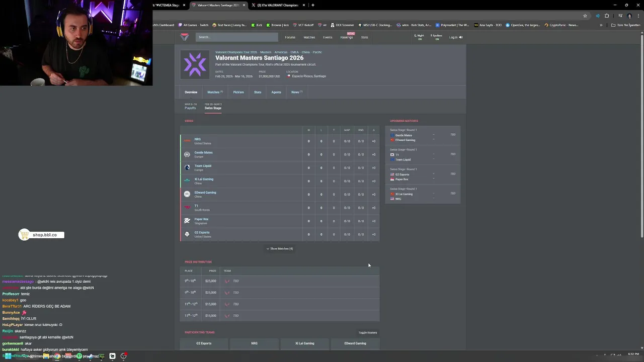Open the Matches event tab
This screenshot has height=362, width=644.
point(215,92)
